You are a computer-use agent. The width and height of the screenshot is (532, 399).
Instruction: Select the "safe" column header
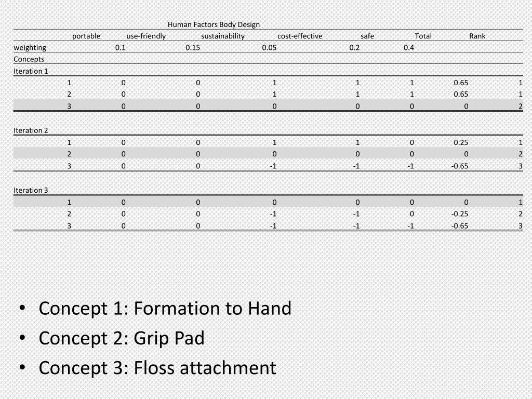coord(367,36)
